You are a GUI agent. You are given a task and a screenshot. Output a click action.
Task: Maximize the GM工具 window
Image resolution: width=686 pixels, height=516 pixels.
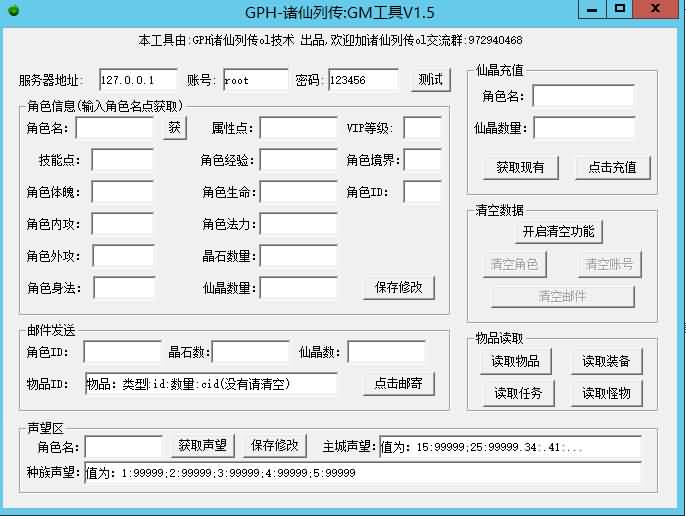620,9
